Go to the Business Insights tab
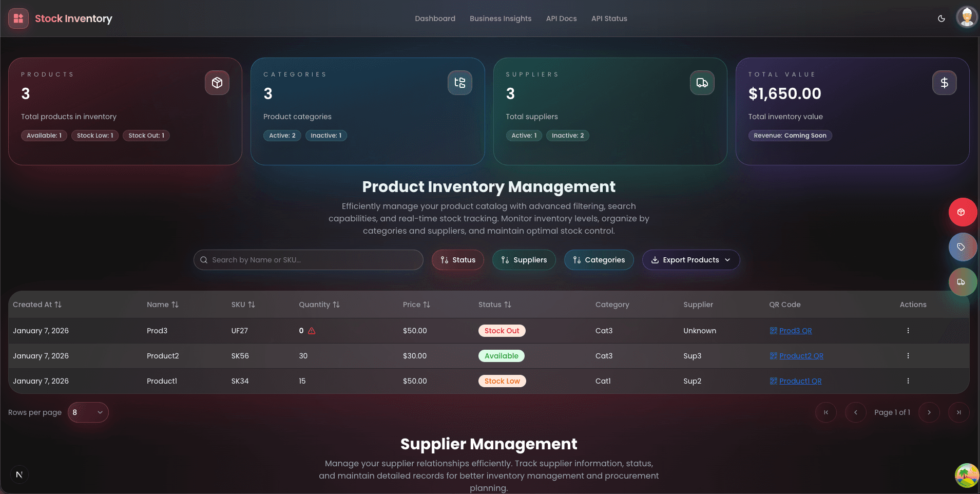The image size is (980, 494). pos(500,18)
